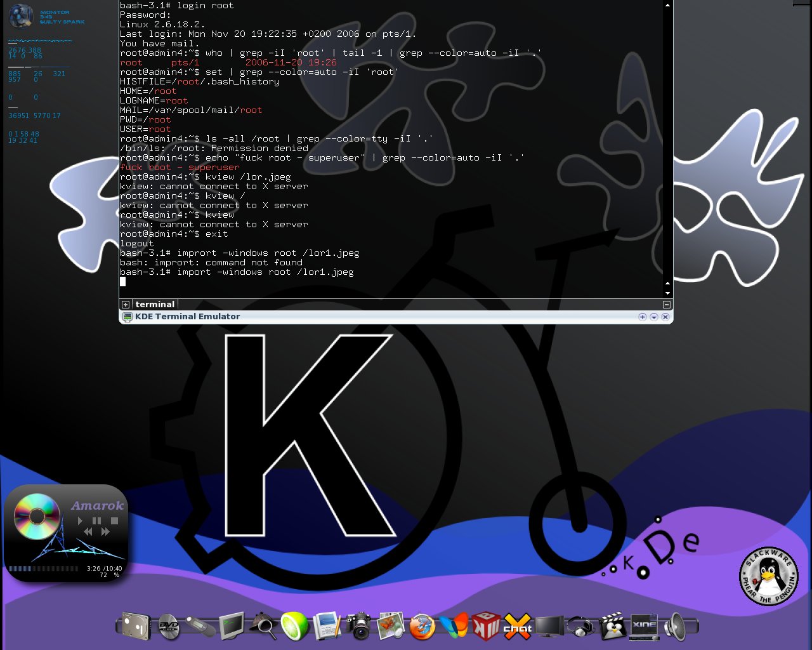Click 'HISTFILE=/root/.bash_history' line

(x=199, y=81)
